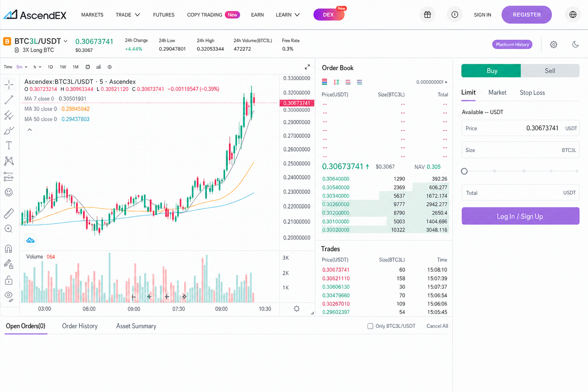Open the TRADE dropdown menu
Image resolution: width=588 pixels, height=392 pixels.
(128, 15)
